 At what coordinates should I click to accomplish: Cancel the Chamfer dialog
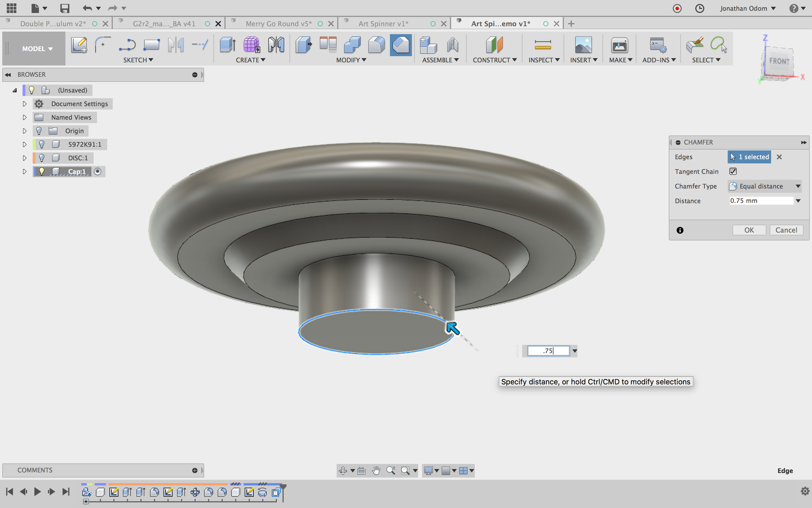[x=786, y=230]
